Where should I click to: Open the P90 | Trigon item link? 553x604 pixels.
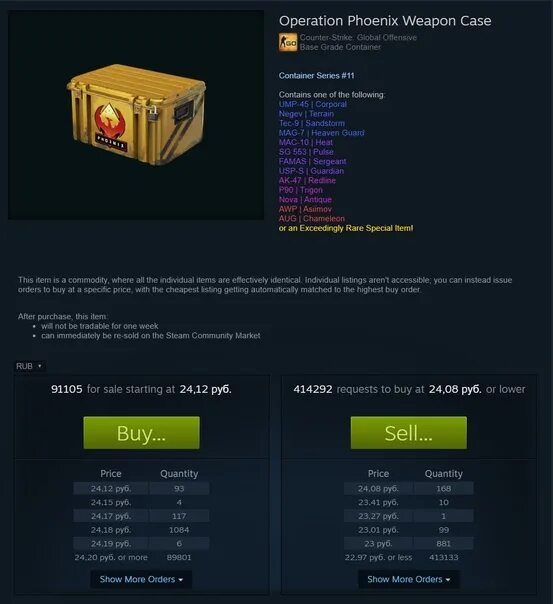tap(301, 190)
